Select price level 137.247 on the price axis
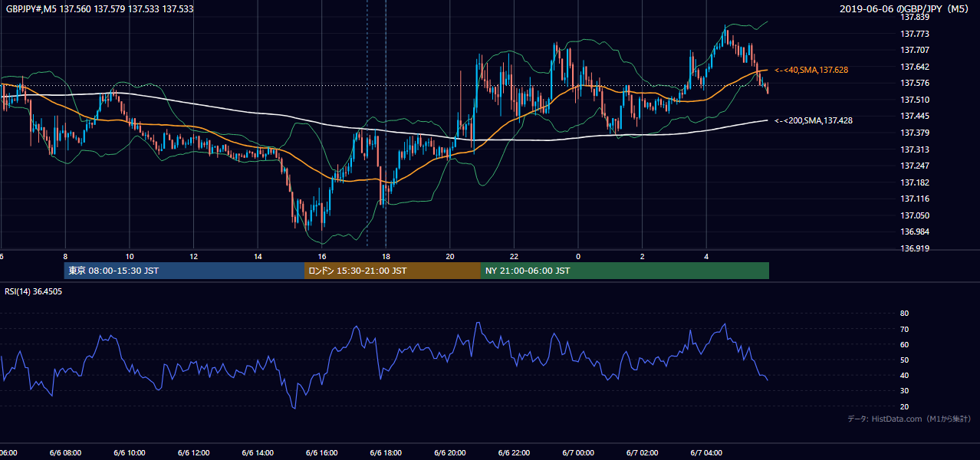 pos(914,166)
